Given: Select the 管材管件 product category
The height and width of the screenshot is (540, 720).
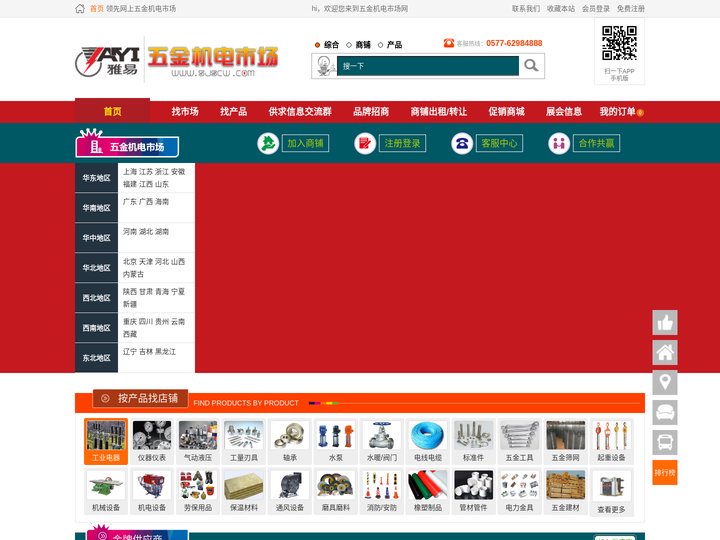Looking at the screenshot, I should click(473, 491).
